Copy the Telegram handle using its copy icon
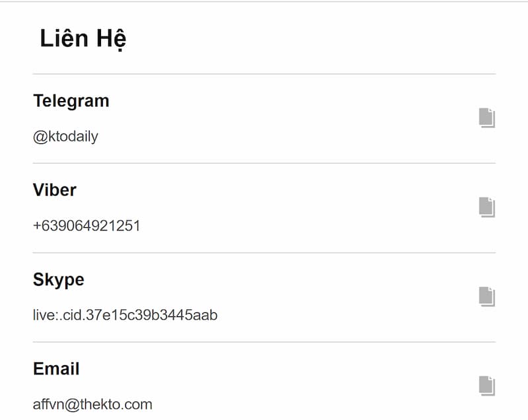This screenshot has width=528, height=420. pos(486,118)
